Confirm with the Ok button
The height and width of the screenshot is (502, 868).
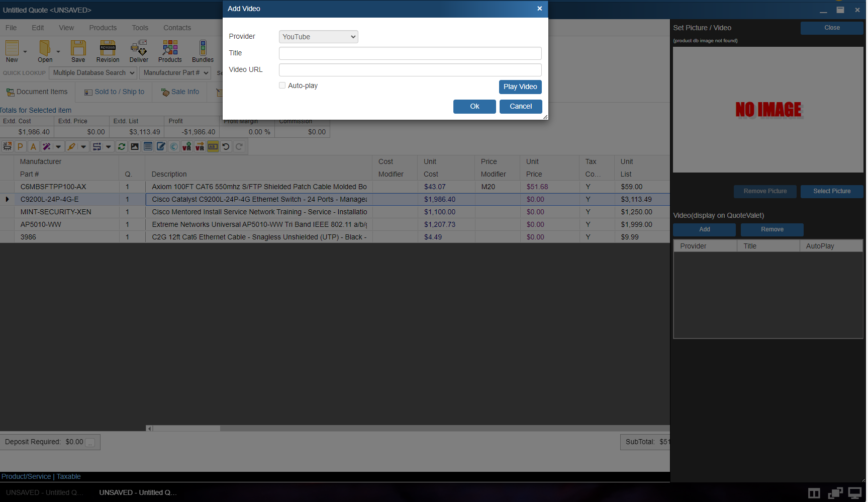point(474,106)
